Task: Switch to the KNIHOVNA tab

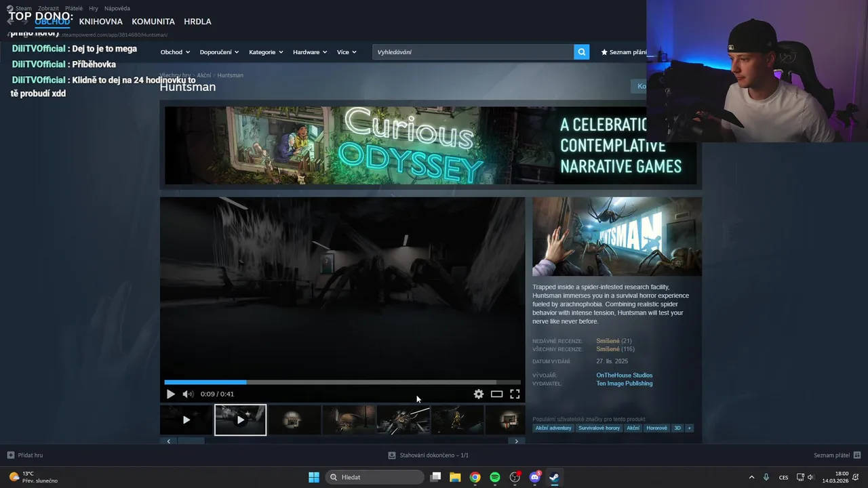Action: (100, 22)
